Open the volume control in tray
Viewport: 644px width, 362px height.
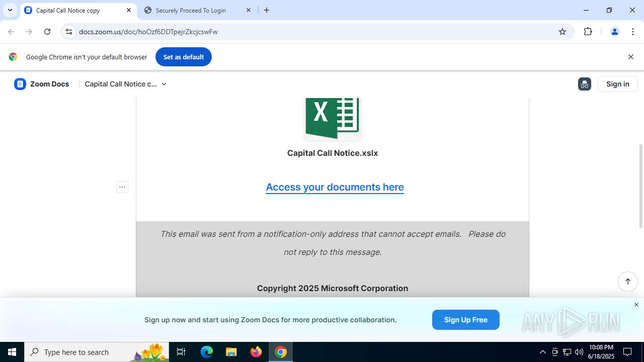point(579,352)
